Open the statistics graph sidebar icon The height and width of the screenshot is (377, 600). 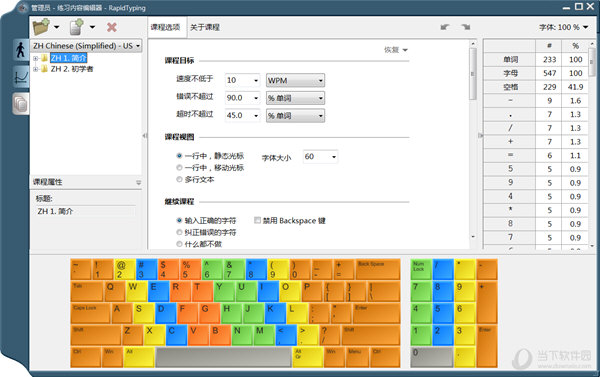(x=21, y=76)
